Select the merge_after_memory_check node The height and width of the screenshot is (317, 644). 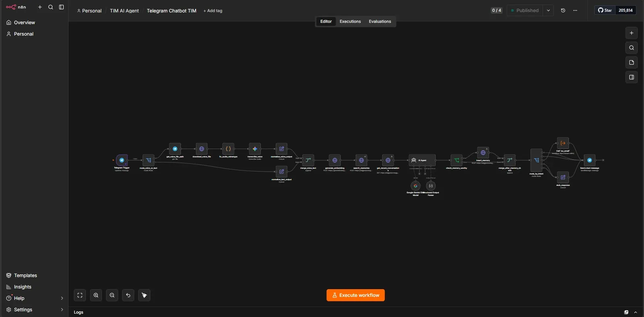510,160
